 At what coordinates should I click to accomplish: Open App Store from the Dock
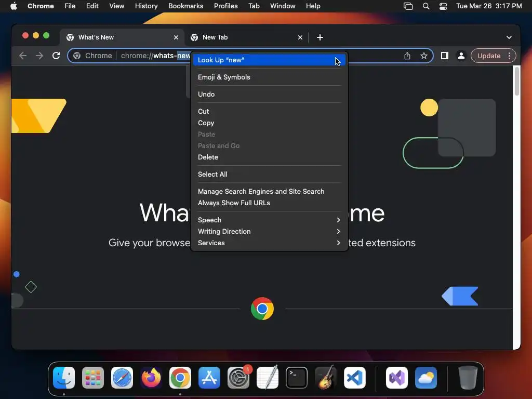click(x=209, y=378)
